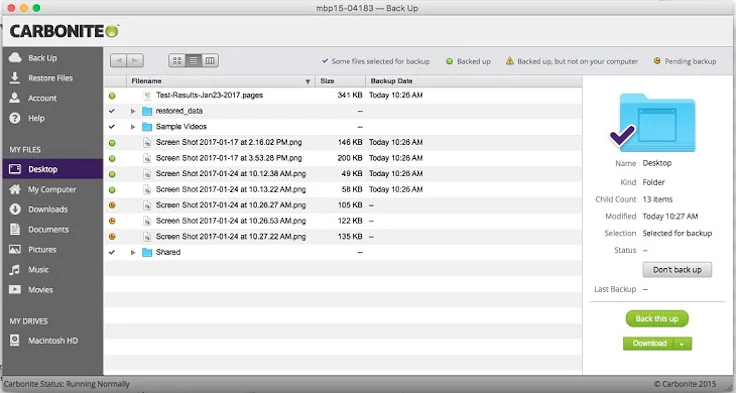736x393 pixels.
Task: Click the Back this up button
Action: point(657,319)
